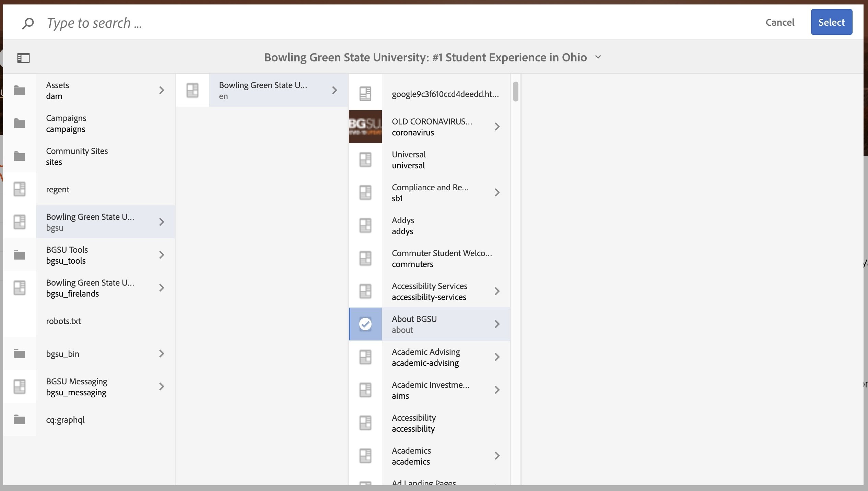Click the bgsu_firelands page icon
The width and height of the screenshot is (868, 491).
pos(20,288)
